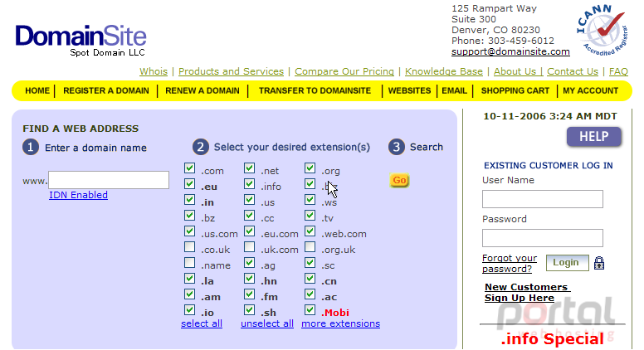Image resolution: width=644 pixels, height=350 pixels.
Task: Go to the HOME menu item
Action: pyautogui.click(x=37, y=90)
